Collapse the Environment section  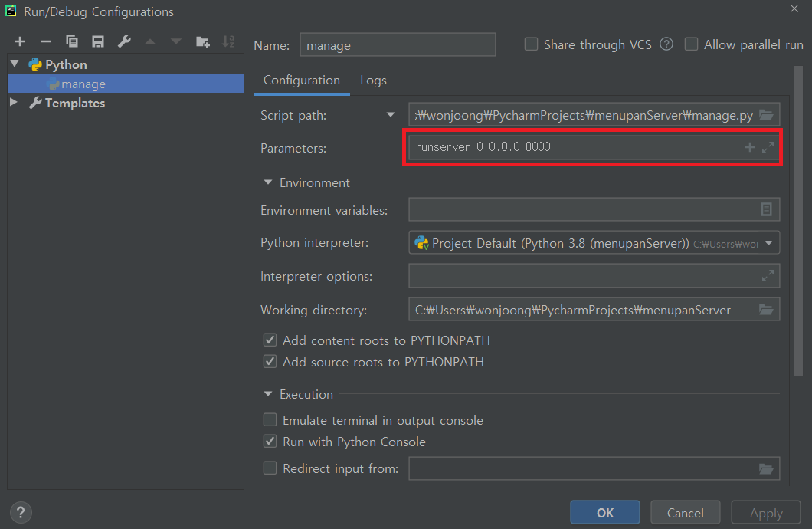pyautogui.click(x=268, y=182)
